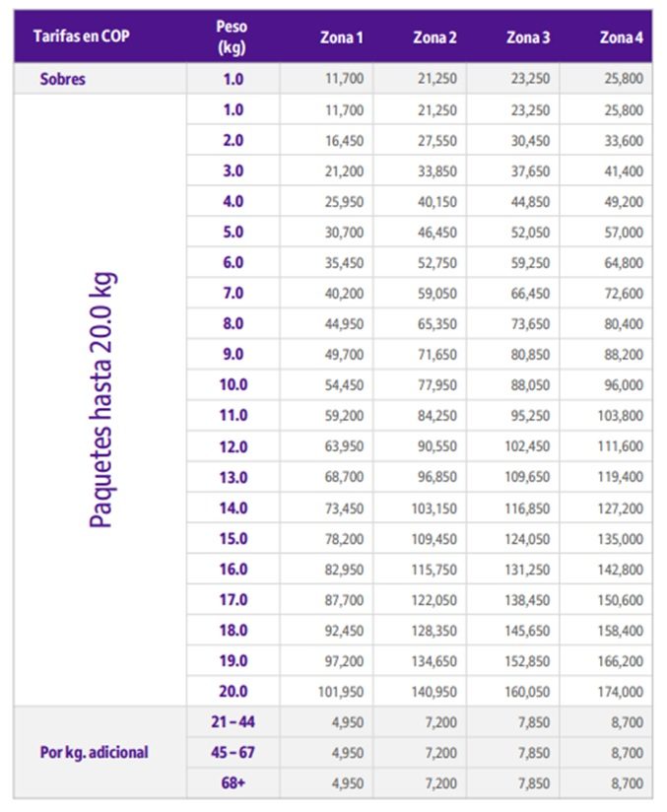Select Zona 1 price 101,950
Viewport: 667px width, 812px height.
(341, 692)
